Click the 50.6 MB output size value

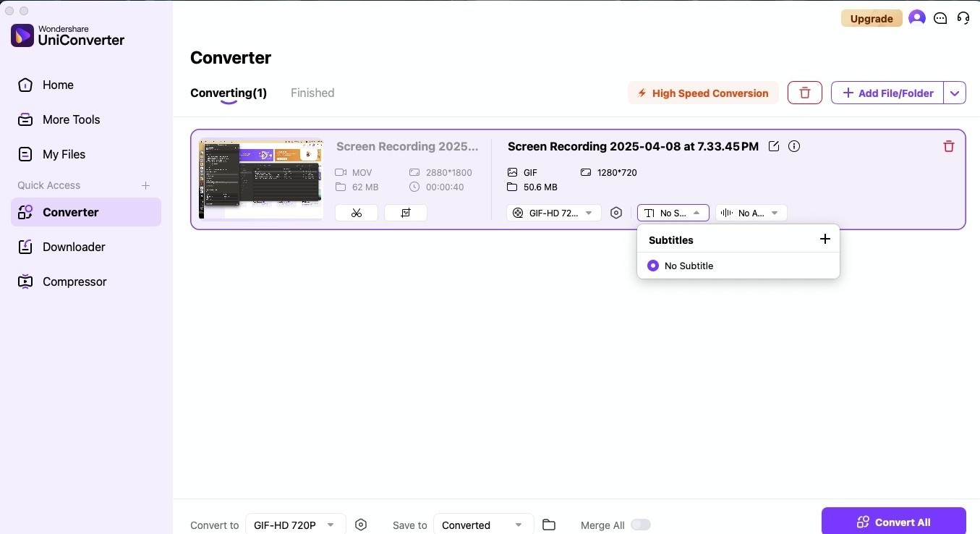tap(540, 187)
